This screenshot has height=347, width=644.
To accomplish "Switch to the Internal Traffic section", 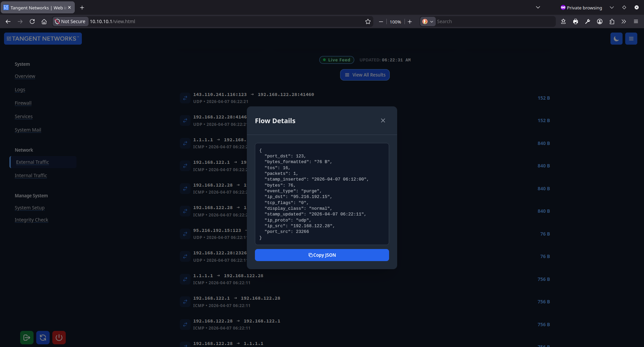I will pos(31,176).
